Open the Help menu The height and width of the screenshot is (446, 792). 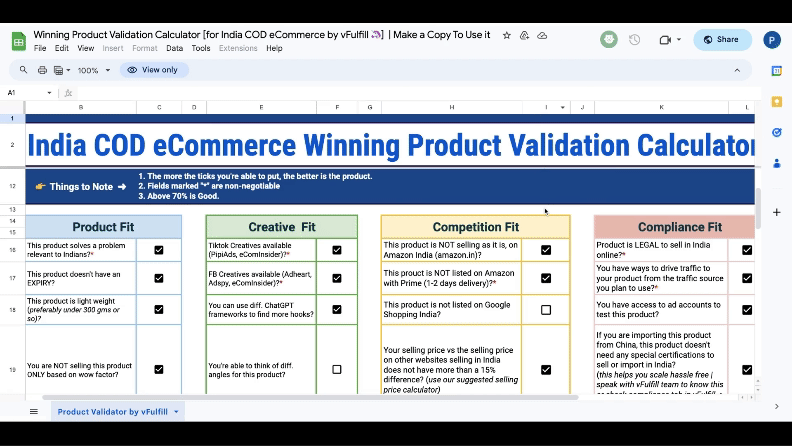(274, 48)
